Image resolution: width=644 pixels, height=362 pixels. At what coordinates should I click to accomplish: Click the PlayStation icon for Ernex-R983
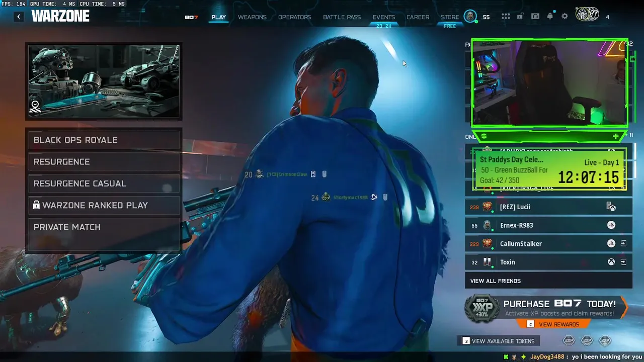click(x=611, y=225)
